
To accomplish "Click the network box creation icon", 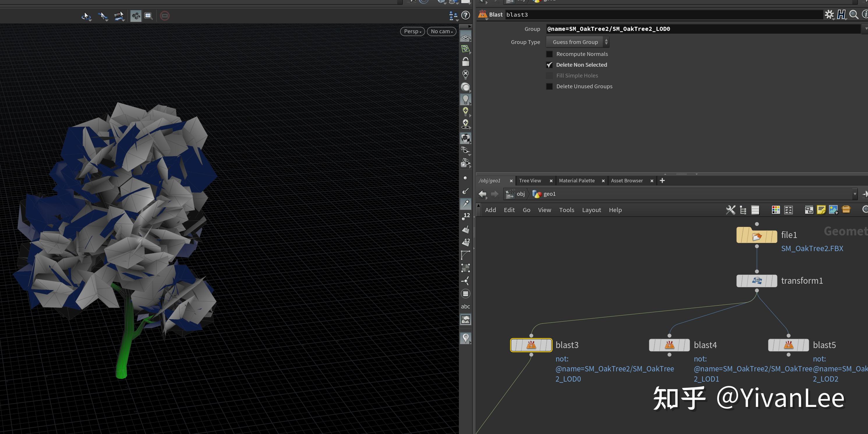I will pyautogui.click(x=809, y=210).
